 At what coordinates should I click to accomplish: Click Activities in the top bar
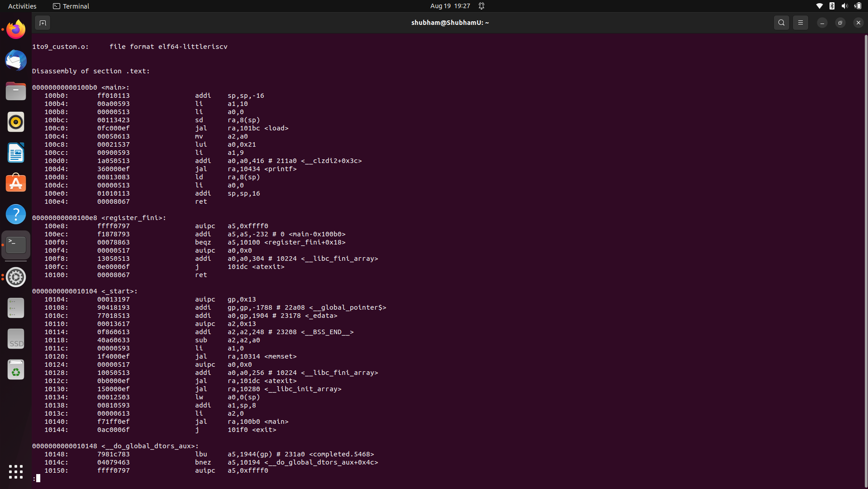(22, 6)
